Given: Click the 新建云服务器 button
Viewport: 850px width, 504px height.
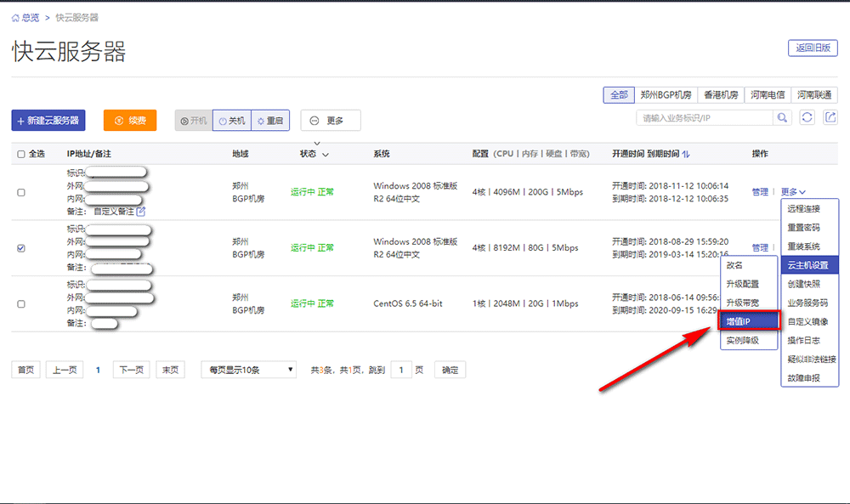Looking at the screenshot, I should point(48,121).
